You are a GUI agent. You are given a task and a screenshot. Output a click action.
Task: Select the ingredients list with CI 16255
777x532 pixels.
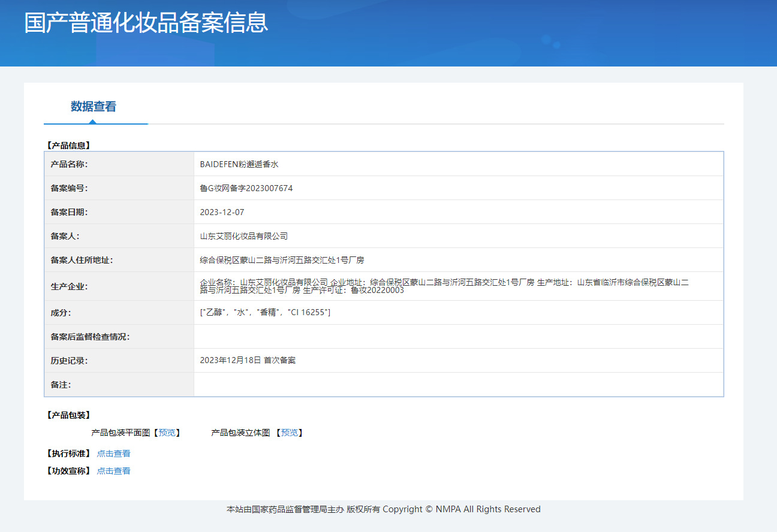(265, 313)
